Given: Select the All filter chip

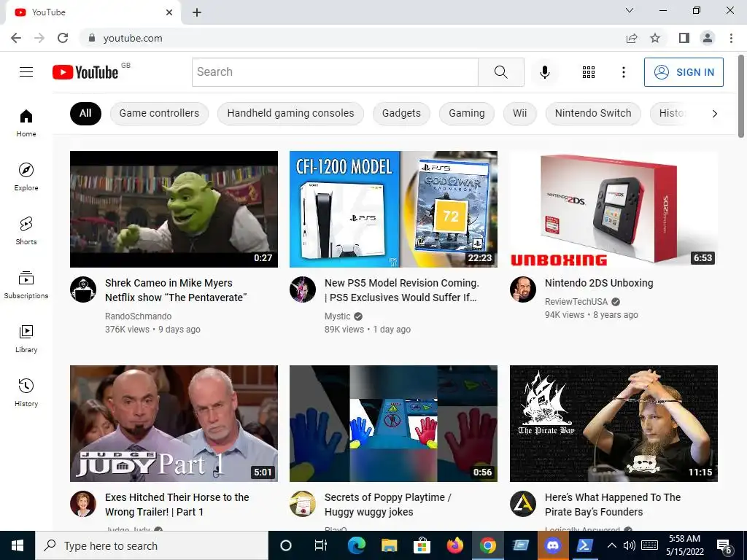Looking at the screenshot, I should 85,113.
